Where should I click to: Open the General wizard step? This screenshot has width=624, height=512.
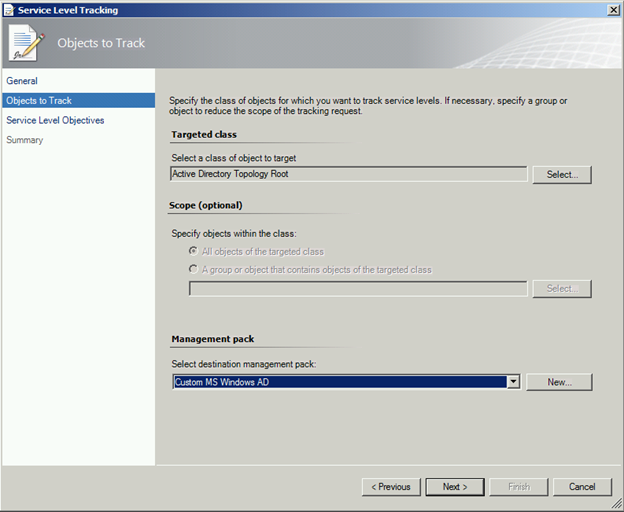(22, 81)
